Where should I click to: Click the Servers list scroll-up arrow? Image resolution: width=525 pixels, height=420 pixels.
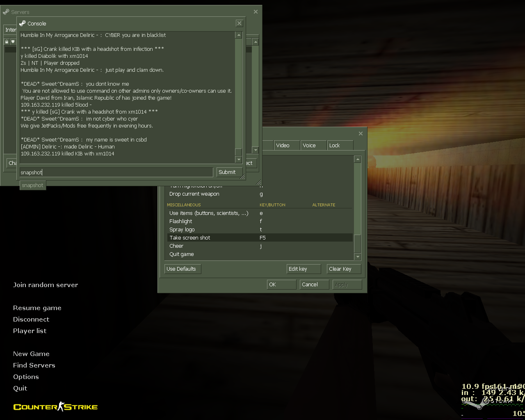coord(256,42)
